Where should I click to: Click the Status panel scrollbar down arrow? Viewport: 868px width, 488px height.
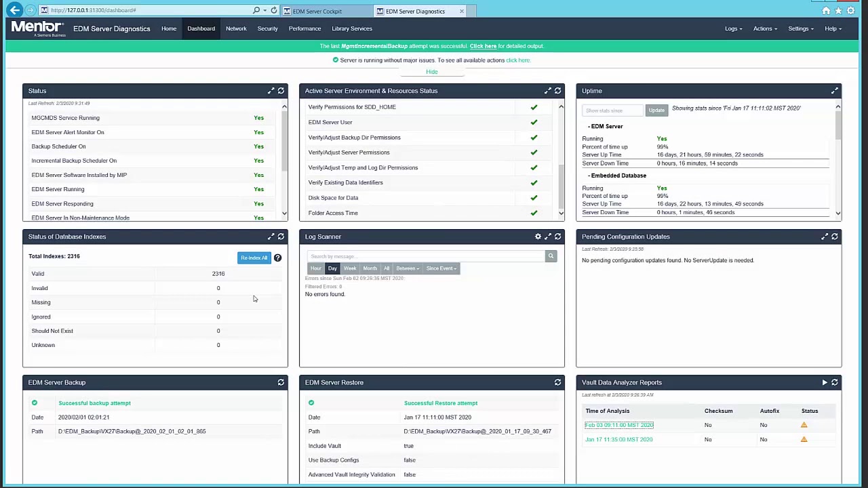[x=284, y=213]
